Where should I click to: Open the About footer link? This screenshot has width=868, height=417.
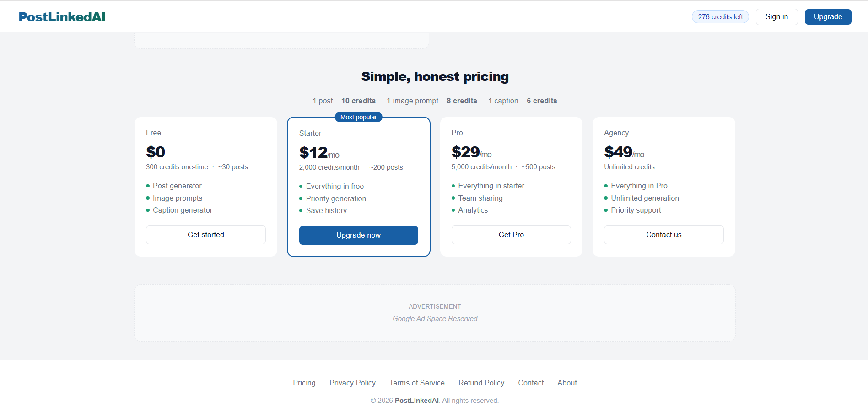[x=567, y=383]
